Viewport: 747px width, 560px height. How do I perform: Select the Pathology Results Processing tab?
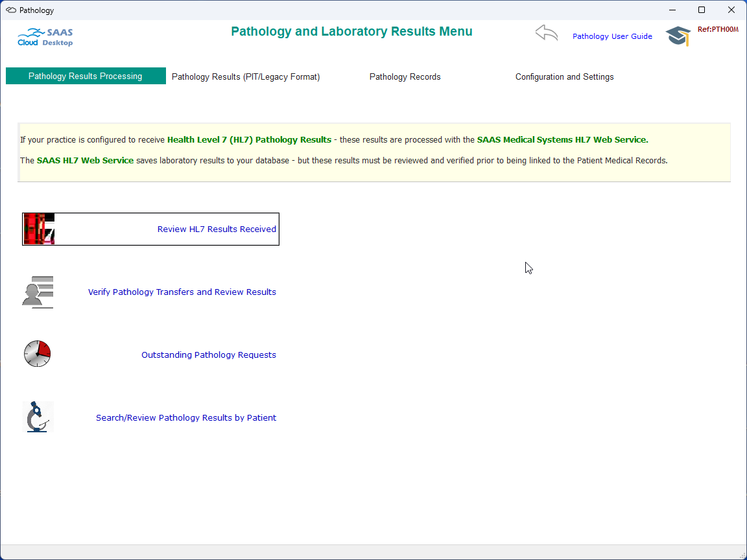(x=86, y=76)
